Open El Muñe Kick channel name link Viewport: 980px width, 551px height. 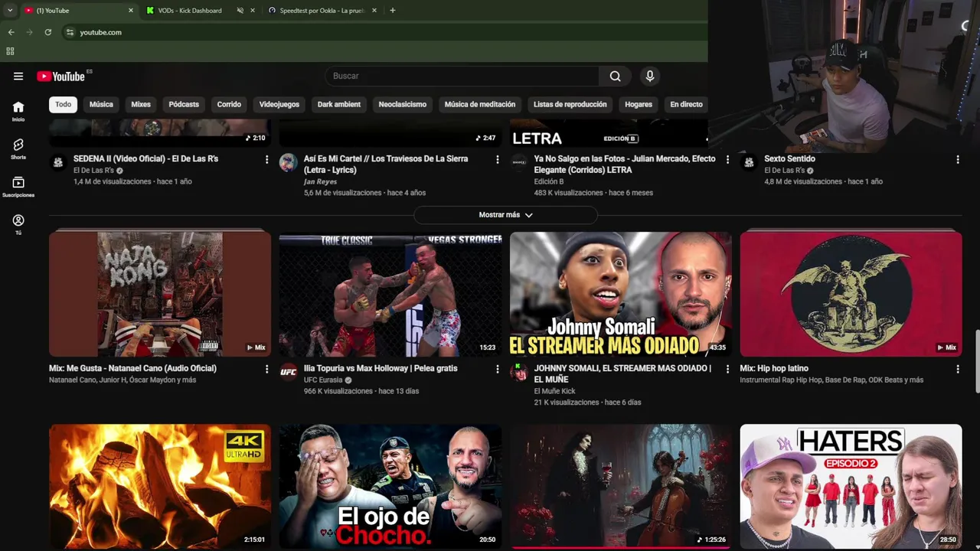pos(554,391)
